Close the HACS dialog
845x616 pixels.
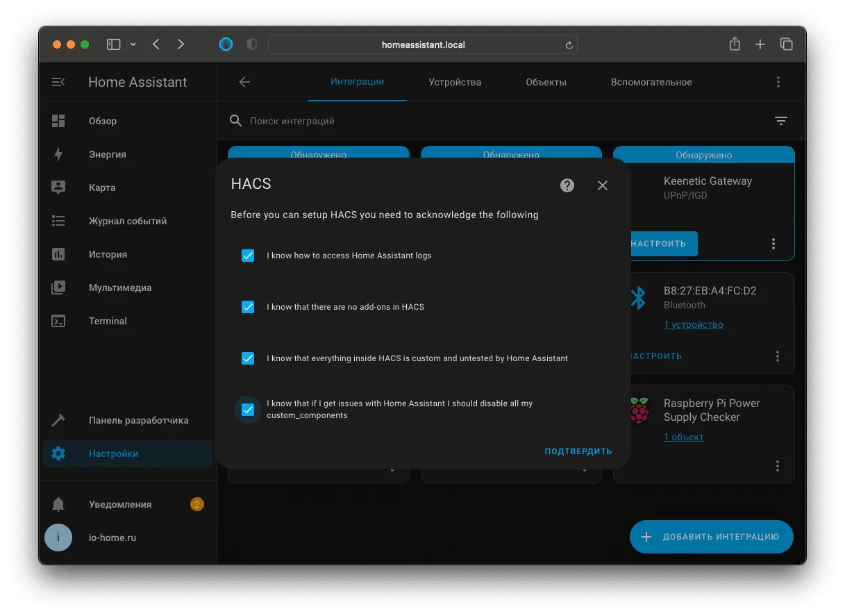[x=603, y=185]
